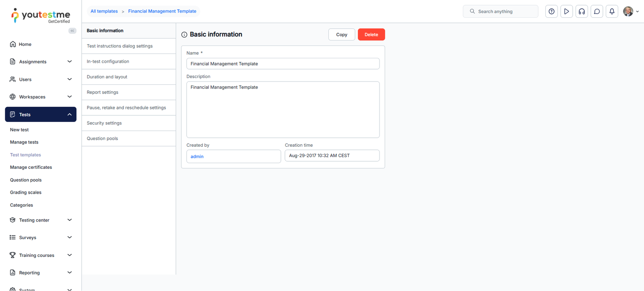
Task: Click the Home icon in sidebar
Action: pos(13,44)
